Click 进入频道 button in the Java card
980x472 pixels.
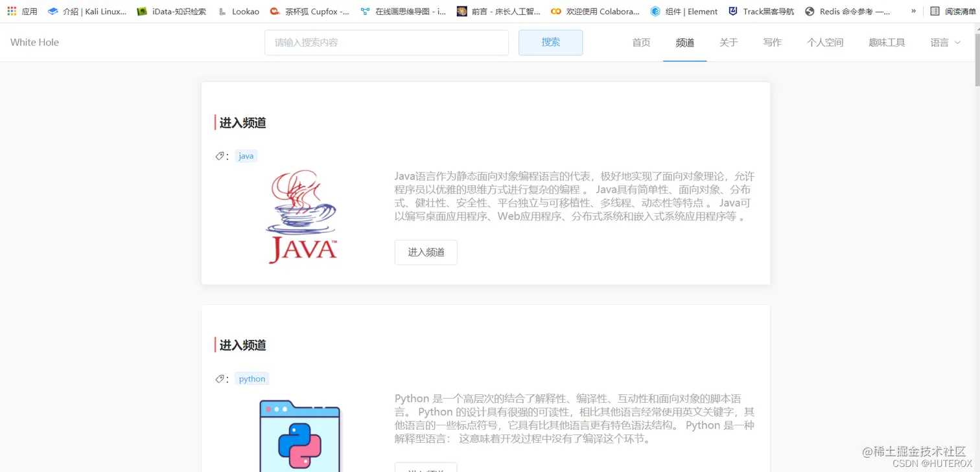426,253
